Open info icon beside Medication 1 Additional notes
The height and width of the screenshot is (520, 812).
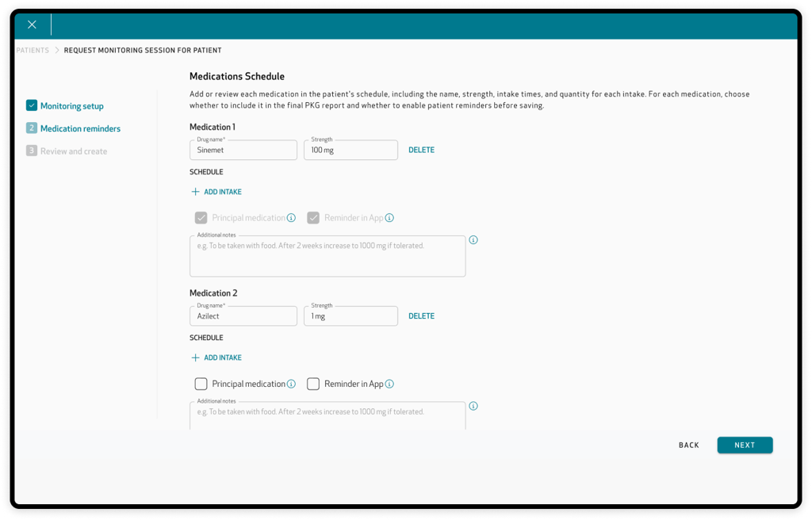tap(473, 240)
